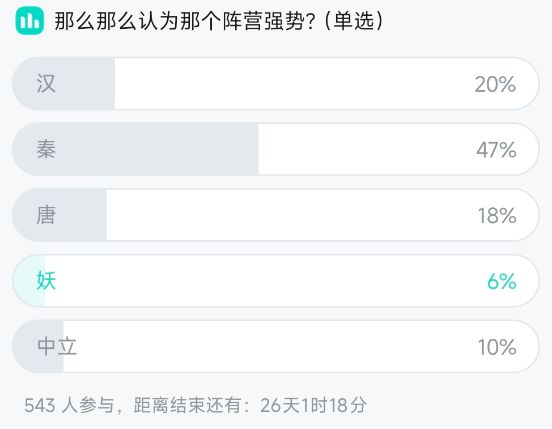Select the 汉 poll option
Viewport: 552px width, 429px height.
pos(276,84)
